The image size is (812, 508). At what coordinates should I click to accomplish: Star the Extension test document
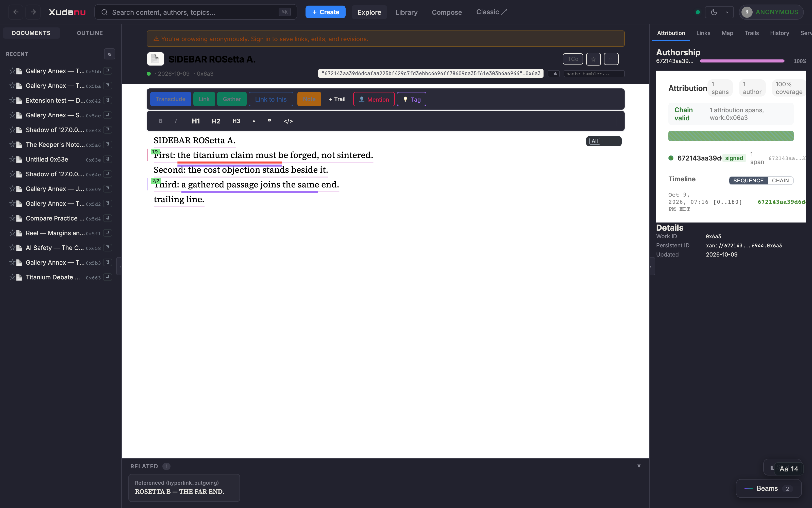point(12,101)
